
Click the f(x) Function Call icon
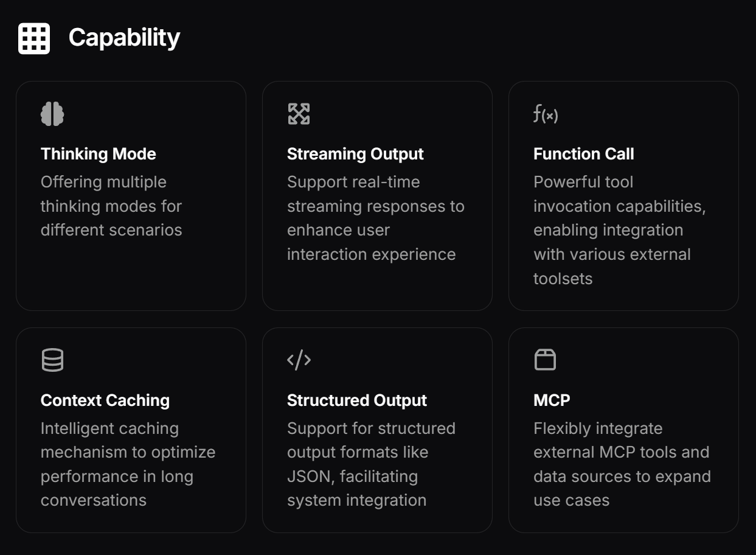pos(546,114)
